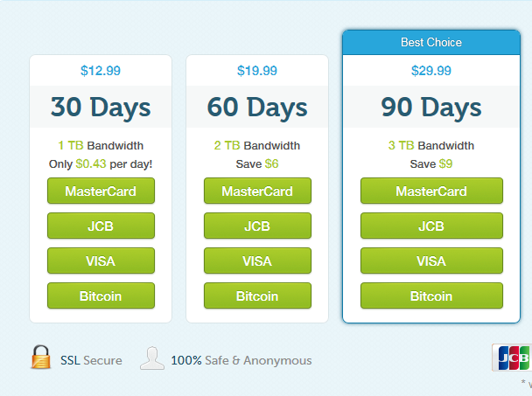Click the 30 Days plan heading
The width and height of the screenshot is (532, 396).
point(101,107)
